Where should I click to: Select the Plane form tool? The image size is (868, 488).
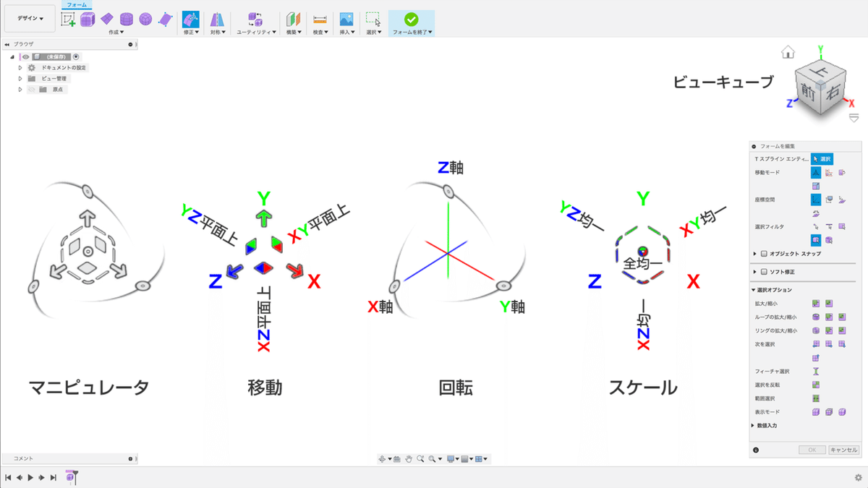coord(107,18)
